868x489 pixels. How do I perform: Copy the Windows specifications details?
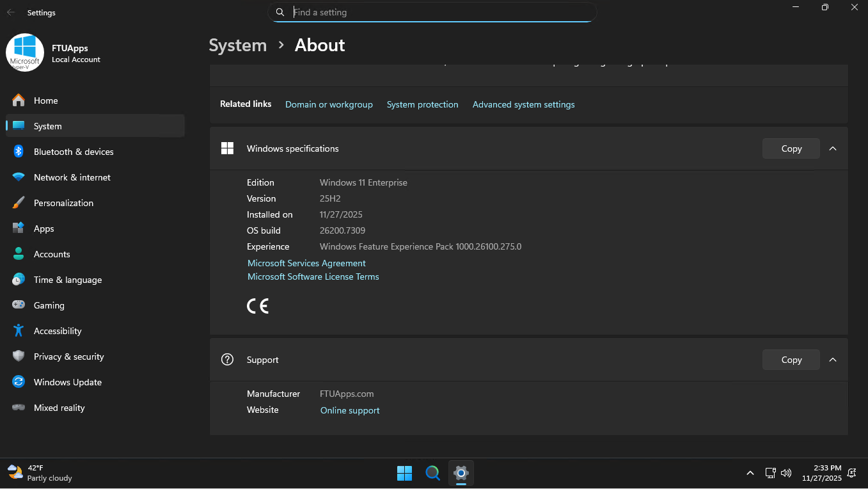791,148
